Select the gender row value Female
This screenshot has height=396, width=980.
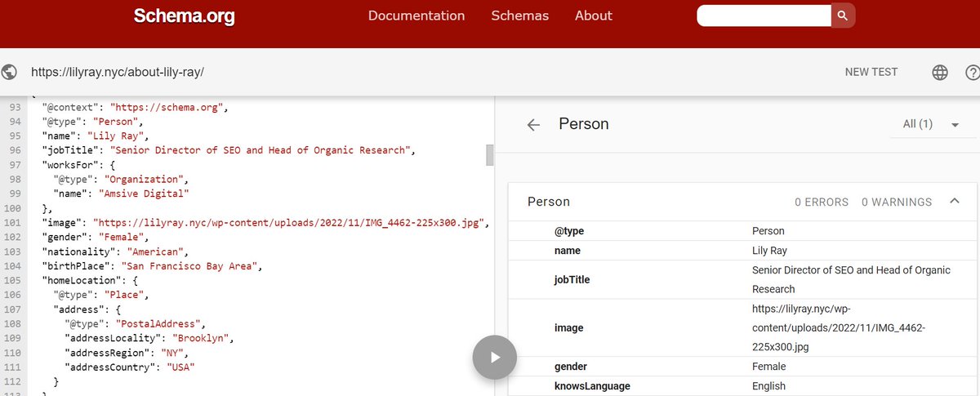(x=769, y=367)
